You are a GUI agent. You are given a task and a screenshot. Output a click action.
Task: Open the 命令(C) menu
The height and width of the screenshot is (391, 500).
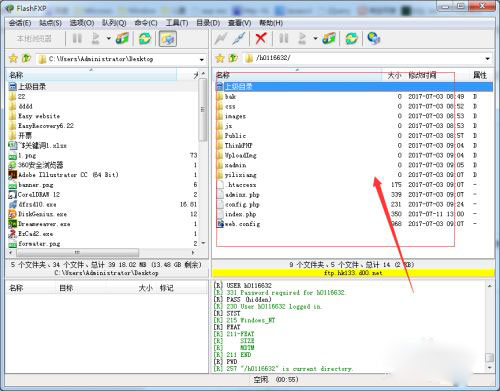pos(146,23)
